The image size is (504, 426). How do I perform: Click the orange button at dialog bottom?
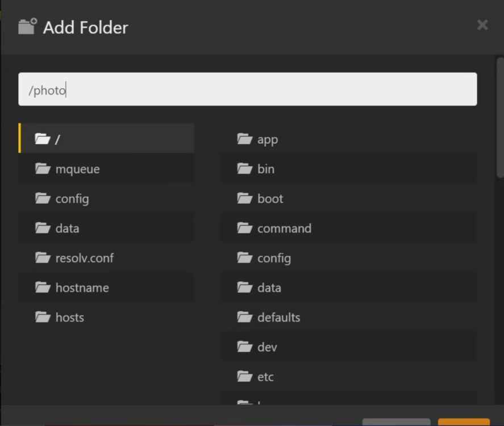point(464,422)
